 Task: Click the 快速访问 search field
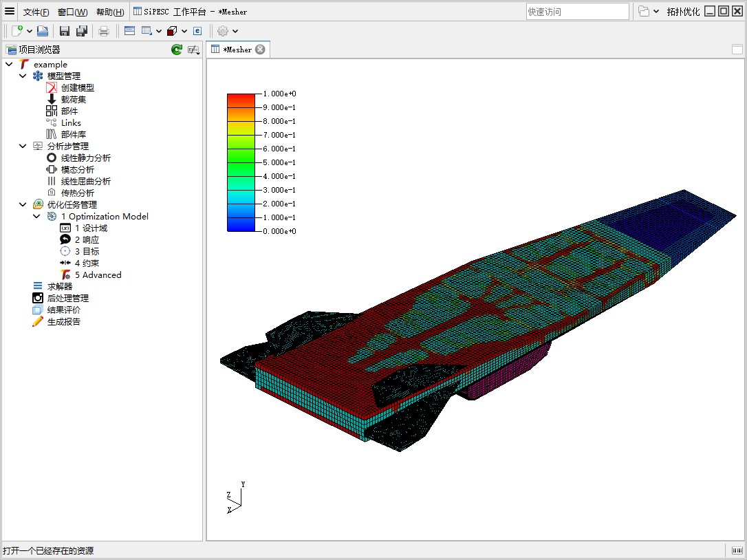click(577, 12)
